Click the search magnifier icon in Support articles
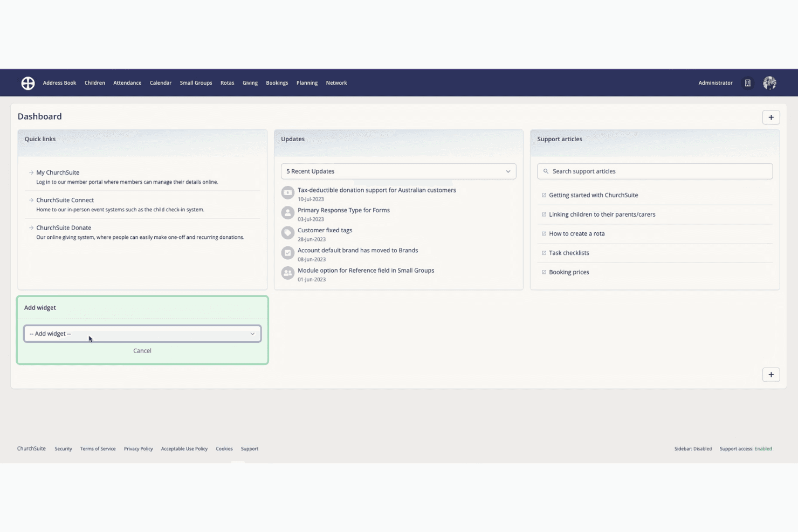The height and width of the screenshot is (532, 798). click(546, 171)
